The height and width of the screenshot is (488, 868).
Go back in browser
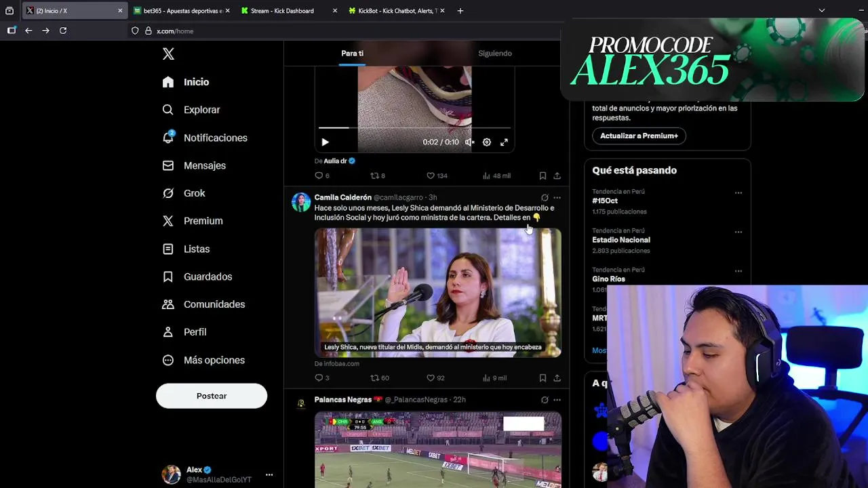(x=28, y=30)
